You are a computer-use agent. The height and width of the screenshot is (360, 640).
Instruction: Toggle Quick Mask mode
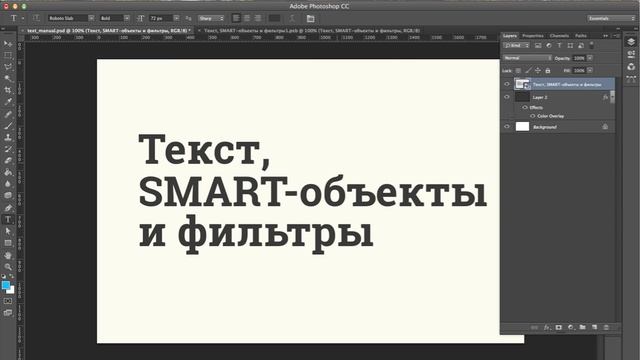pos(8,301)
